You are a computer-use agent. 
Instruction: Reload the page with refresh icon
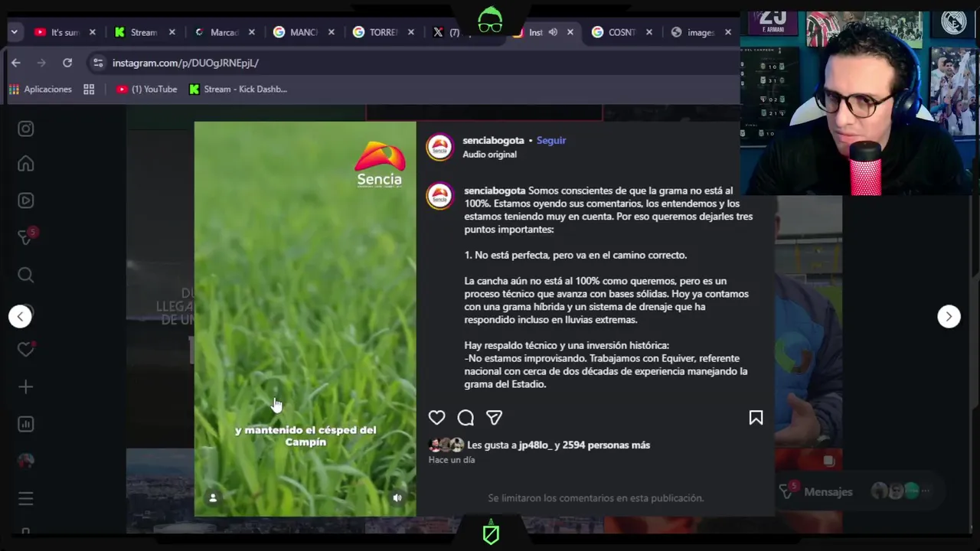click(67, 63)
